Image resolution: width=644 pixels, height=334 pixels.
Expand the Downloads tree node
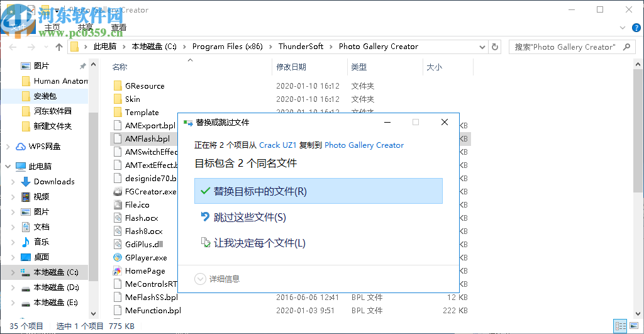click(x=13, y=182)
